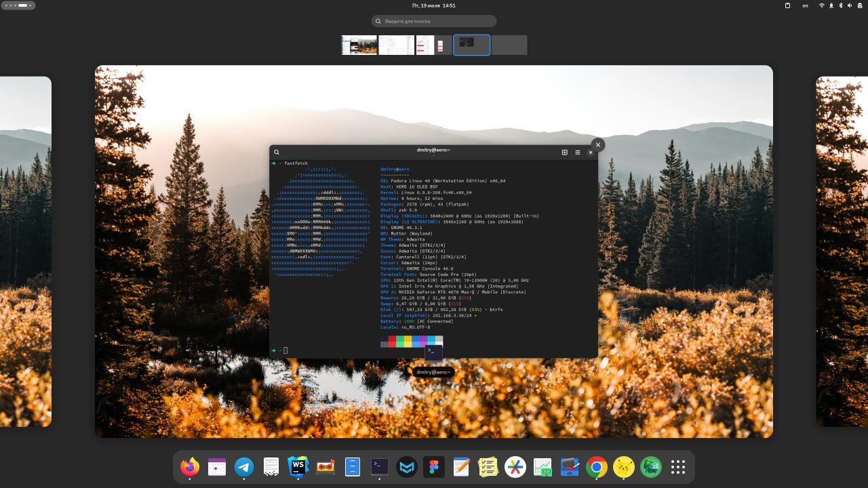Click the 'fastfetch' command text in terminal
Viewport: 868px width, 488px height.
click(x=296, y=163)
